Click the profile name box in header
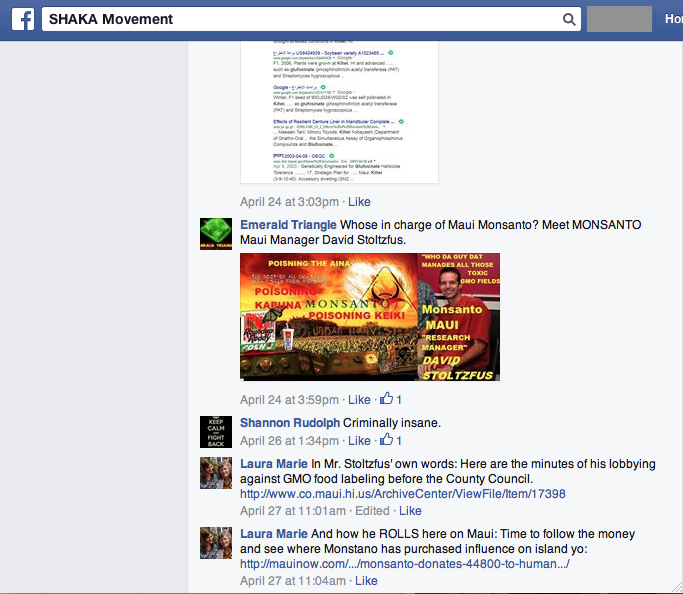The height and width of the screenshot is (594, 683). tap(617, 19)
